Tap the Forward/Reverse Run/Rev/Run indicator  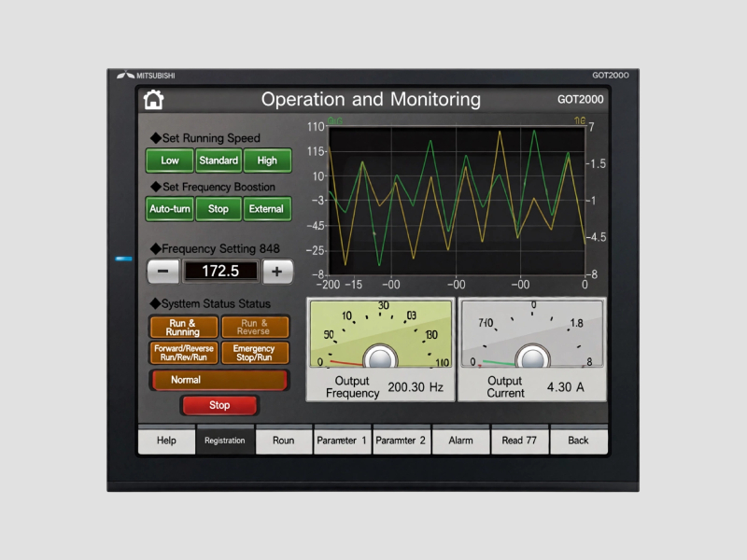pos(183,353)
